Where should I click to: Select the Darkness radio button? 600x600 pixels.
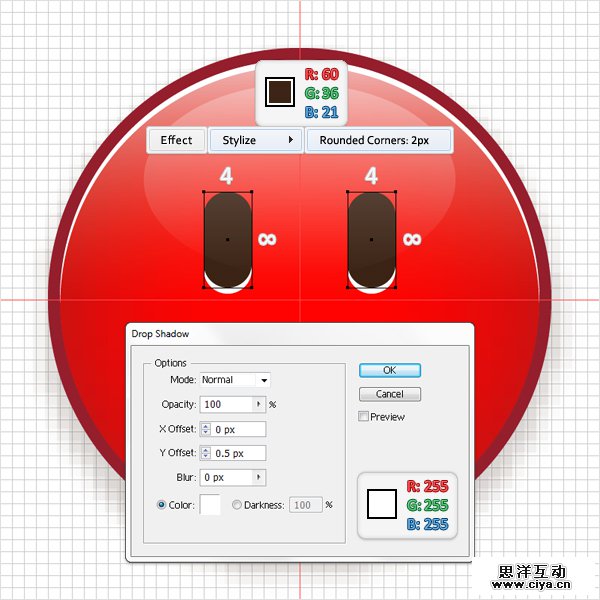point(237,505)
